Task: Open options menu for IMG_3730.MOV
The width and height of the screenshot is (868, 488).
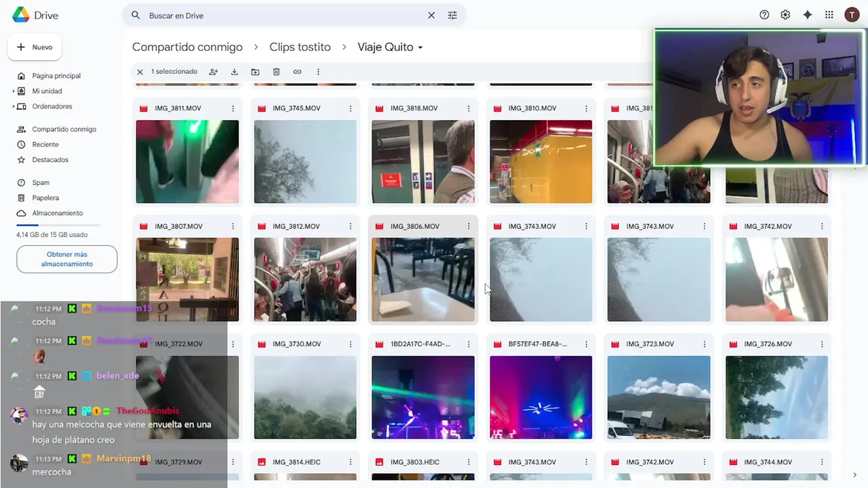Action: 351,344
